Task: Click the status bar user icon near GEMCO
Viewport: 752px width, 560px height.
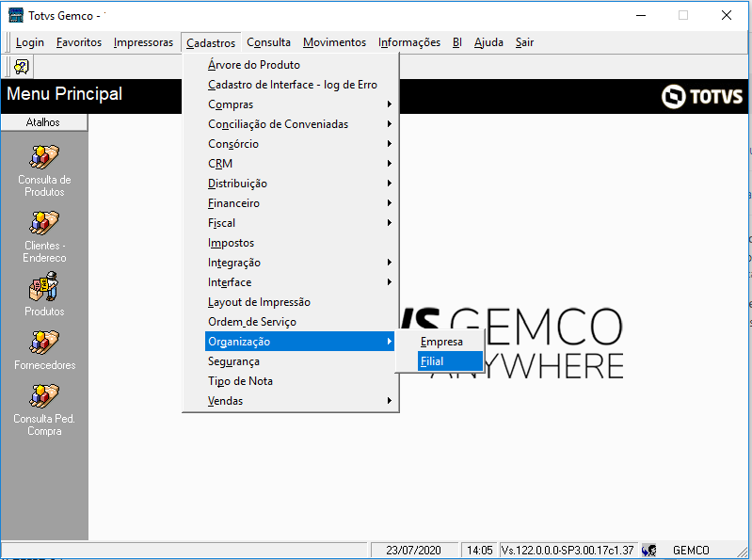Action: [648, 550]
